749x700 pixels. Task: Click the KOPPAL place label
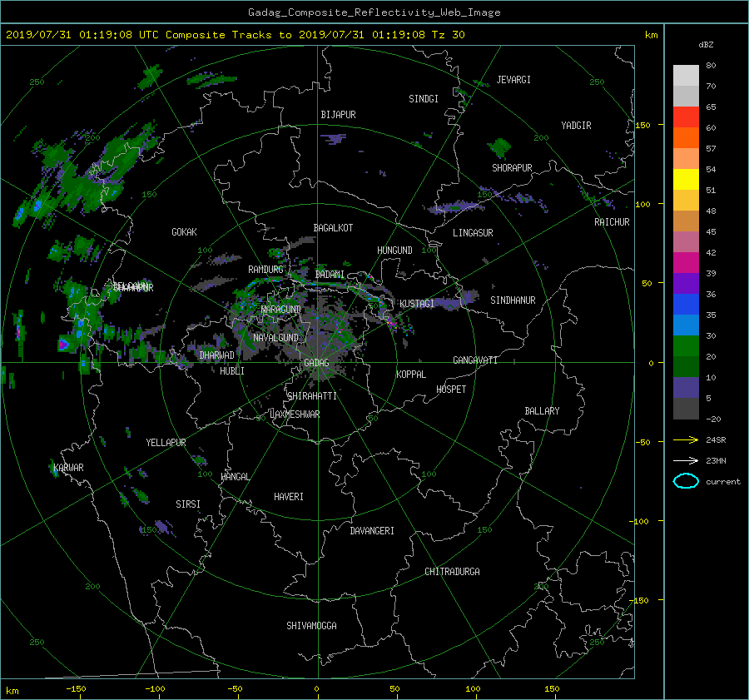411,375
